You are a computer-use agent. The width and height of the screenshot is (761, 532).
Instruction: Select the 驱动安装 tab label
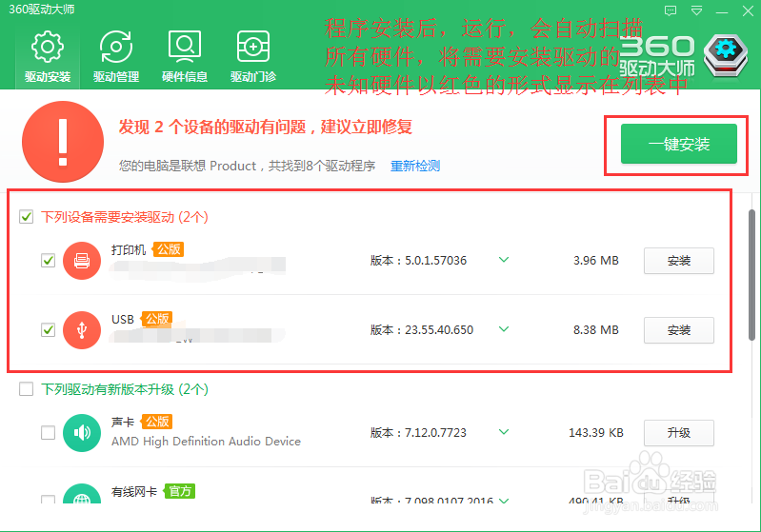[48, 77]
